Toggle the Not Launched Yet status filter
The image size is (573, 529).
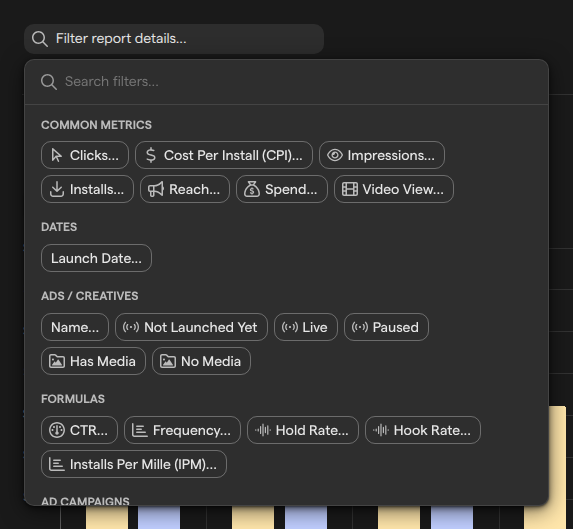coord(191,327)
